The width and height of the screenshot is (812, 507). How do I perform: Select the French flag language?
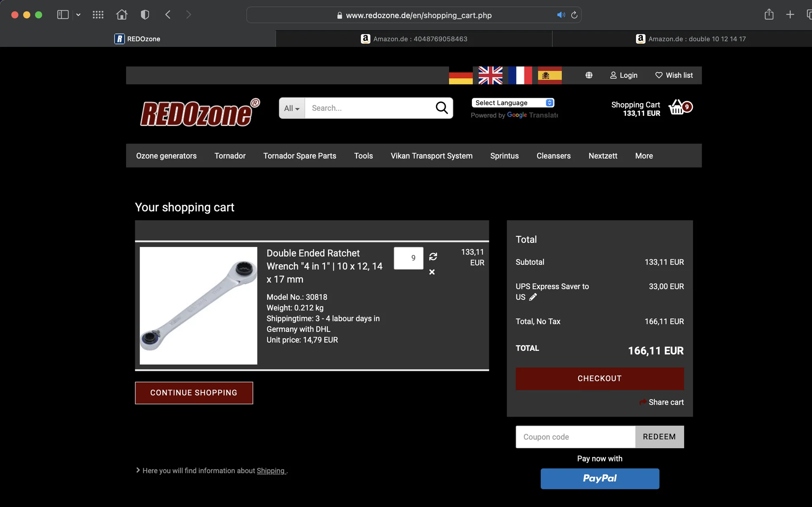[520, 75]
